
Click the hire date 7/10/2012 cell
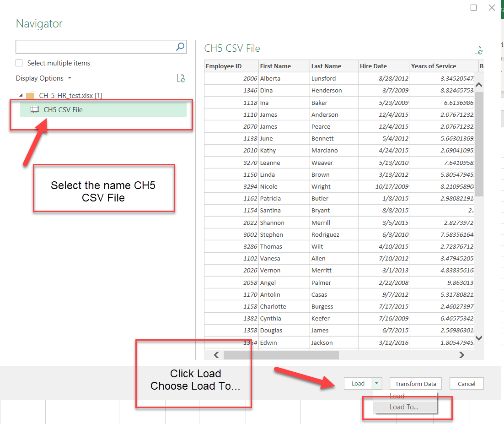pos(384,258)
